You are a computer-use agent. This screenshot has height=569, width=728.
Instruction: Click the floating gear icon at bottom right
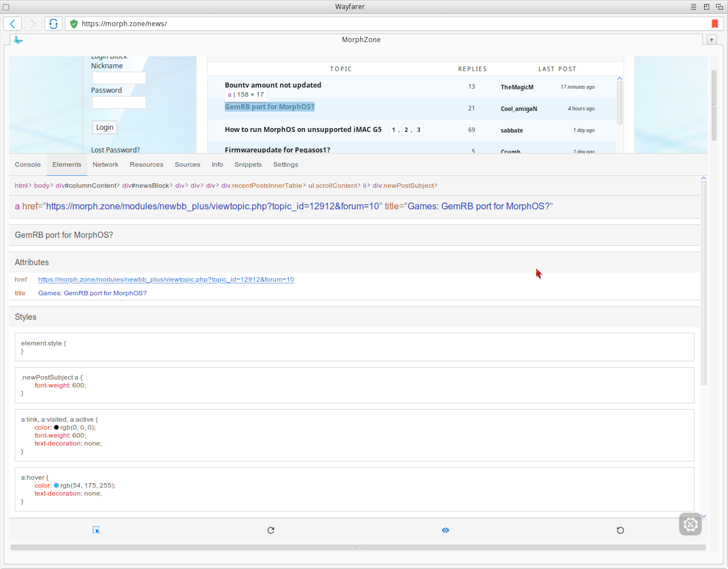pyautogui.click(x=690, y=524)
